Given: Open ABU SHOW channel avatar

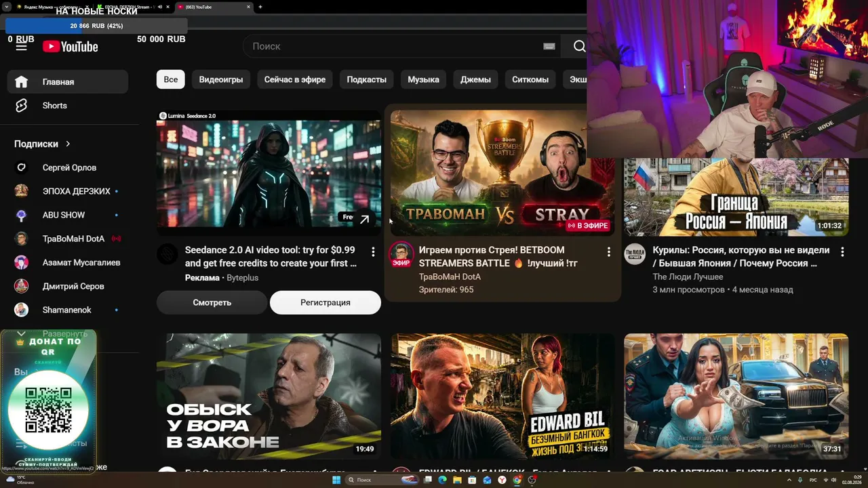Looking at the screenshot, I should 22,215.
